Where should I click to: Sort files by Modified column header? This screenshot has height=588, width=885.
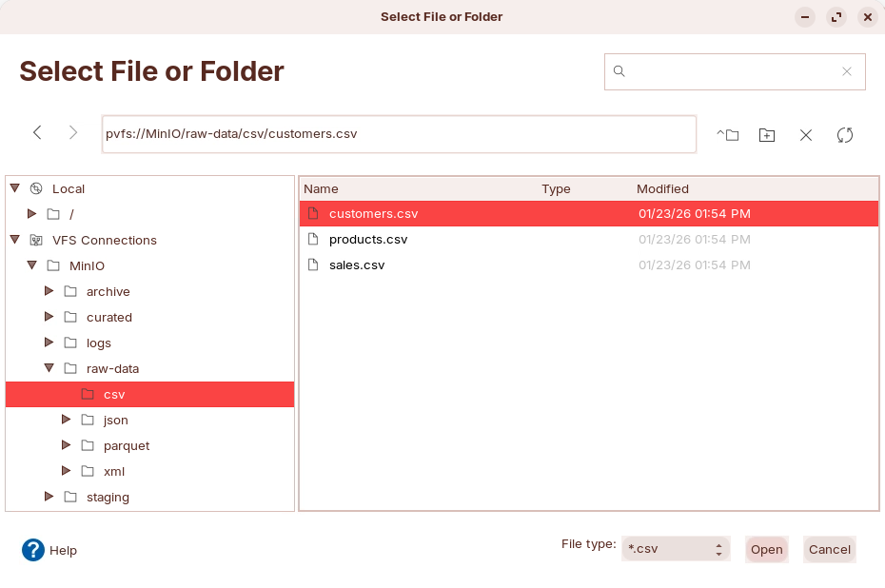pyautogui.click(x=662, y=189)
